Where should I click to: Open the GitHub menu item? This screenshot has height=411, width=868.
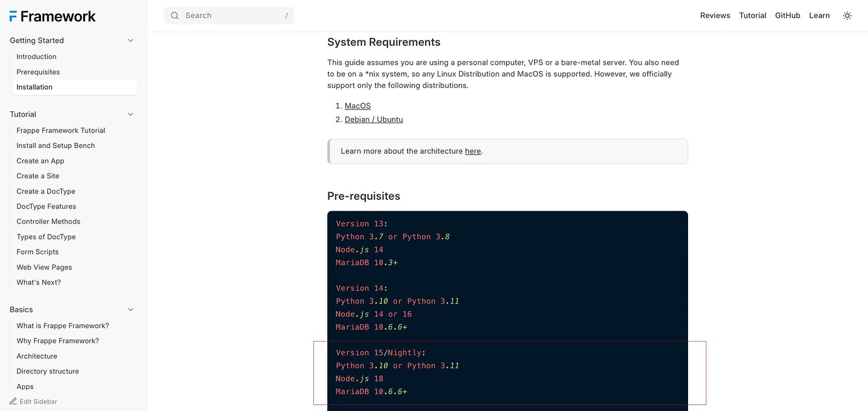[787, 15]
